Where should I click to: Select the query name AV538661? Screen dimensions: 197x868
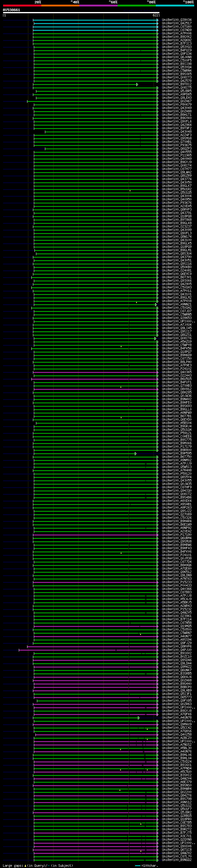click(11, 10)
